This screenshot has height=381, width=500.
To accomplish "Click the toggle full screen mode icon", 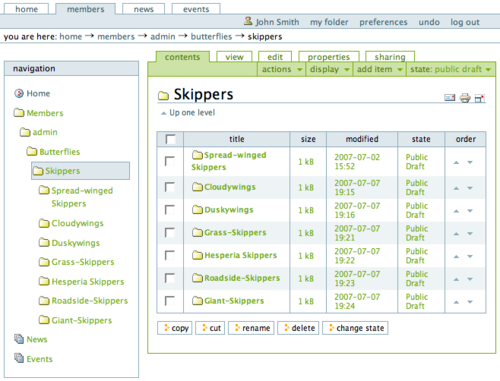I will (480, 98).
